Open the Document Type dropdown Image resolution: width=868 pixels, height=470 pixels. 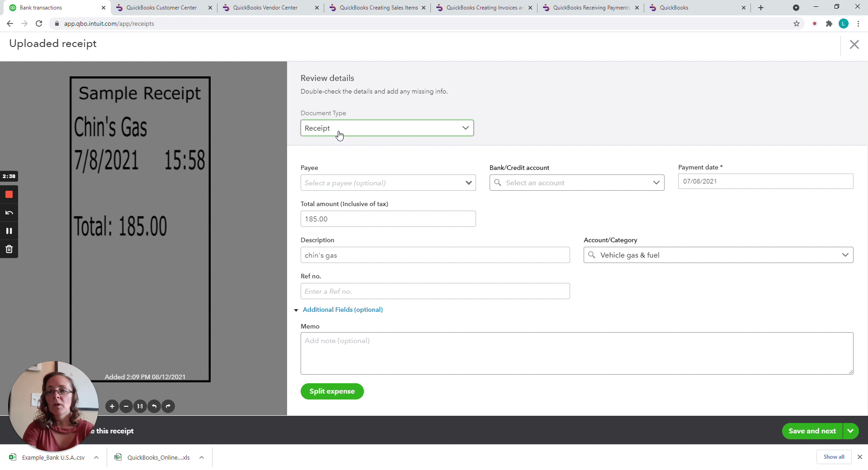tap(387, 128)
